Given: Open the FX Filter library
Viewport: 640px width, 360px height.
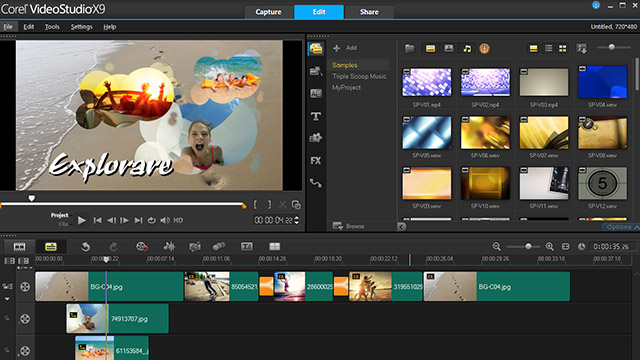Looking at the screenshot, I should pos(316,161).
